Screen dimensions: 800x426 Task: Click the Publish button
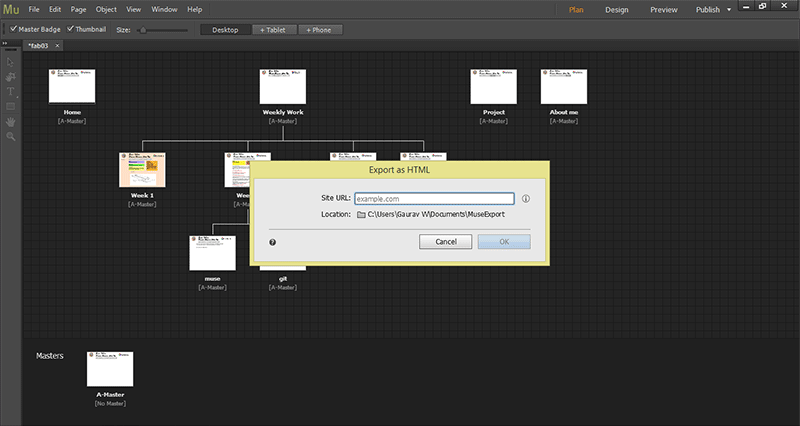click(x=708, y=10)
